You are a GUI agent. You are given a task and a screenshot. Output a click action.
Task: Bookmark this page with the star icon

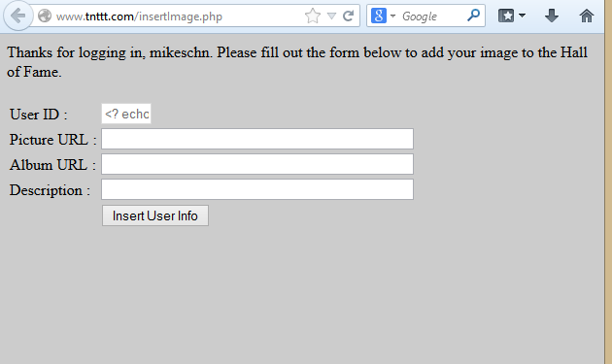313,16
